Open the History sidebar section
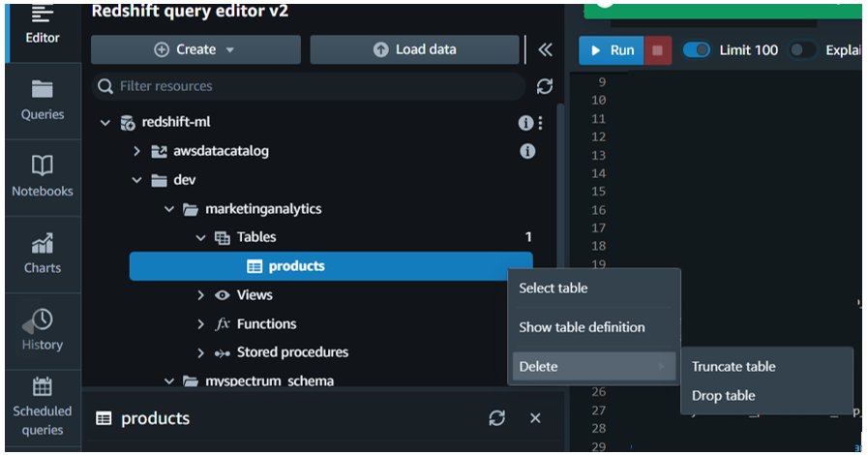The height and width of the screenshot is (455, 868). pyautogui.click(x=43, y=330)
